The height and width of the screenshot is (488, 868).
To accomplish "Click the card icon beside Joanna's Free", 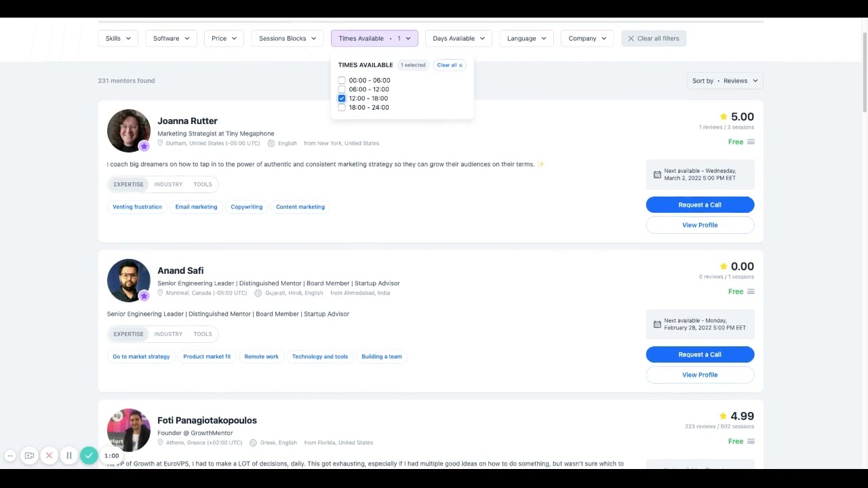I will [751, 142].
